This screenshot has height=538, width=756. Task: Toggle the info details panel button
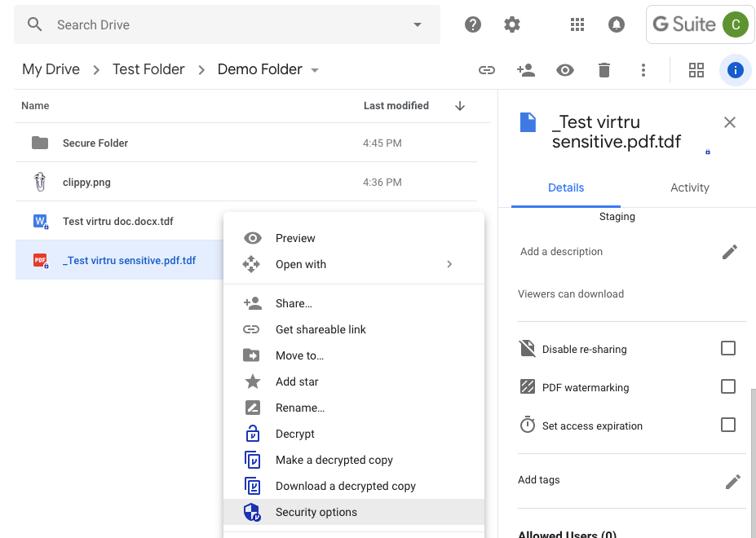[x=736, y=70]
